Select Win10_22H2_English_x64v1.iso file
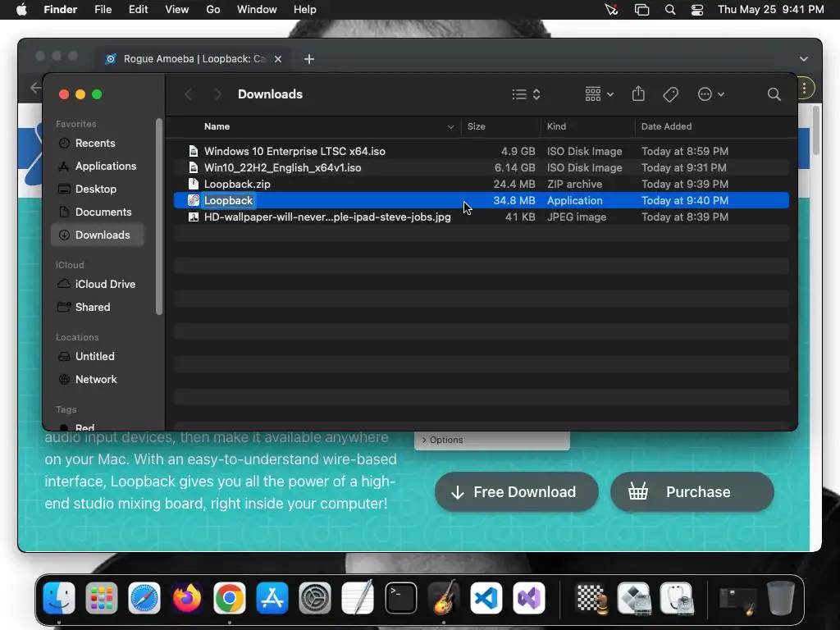Screen dimensions: 840x630 coord(481,167)
